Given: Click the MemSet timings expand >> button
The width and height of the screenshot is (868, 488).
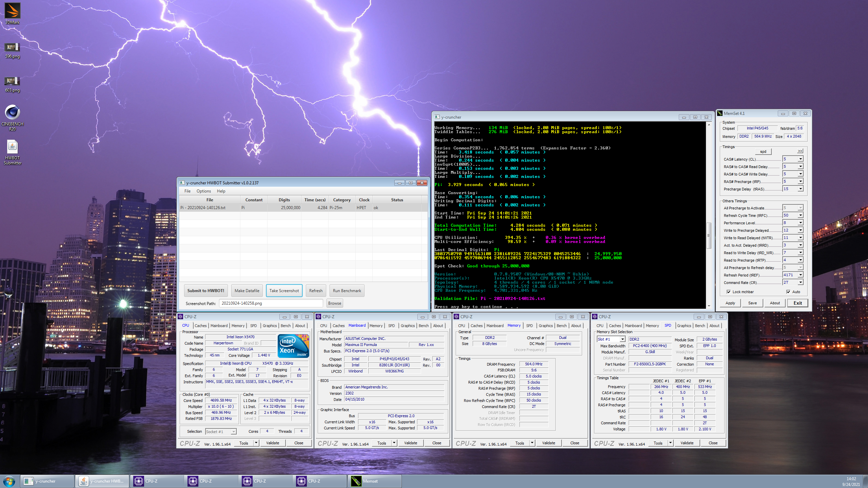Looking at the screenshot, I should [800, 151].
